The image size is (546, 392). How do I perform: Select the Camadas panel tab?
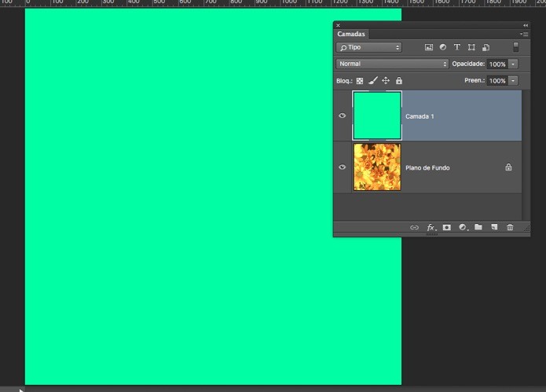click(351, 34)
